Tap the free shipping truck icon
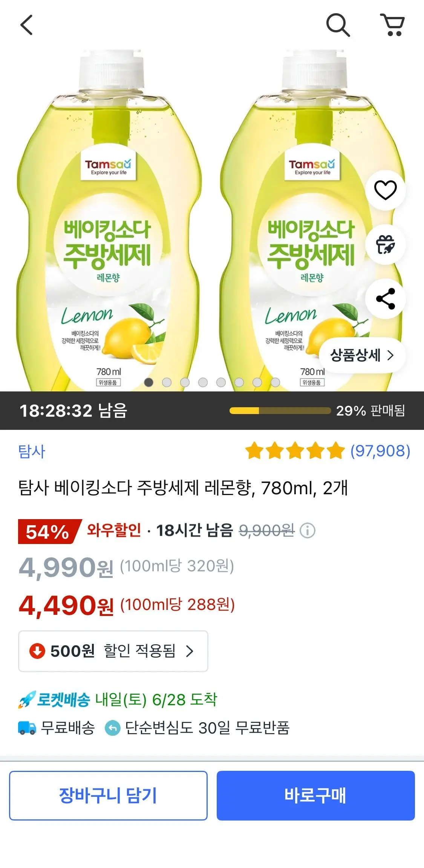This screenshot has width=424, height=868. pos(27,728)
